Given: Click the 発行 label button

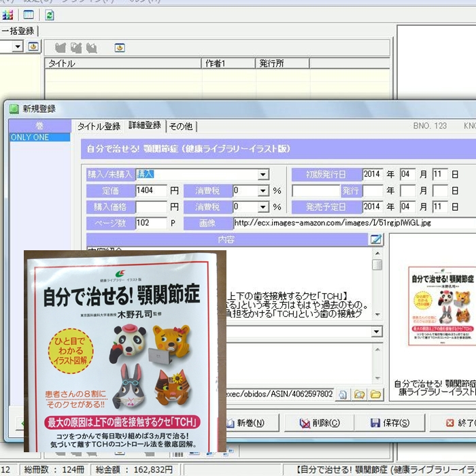Looking at the screenshot, I should click(x=352, y=190).
